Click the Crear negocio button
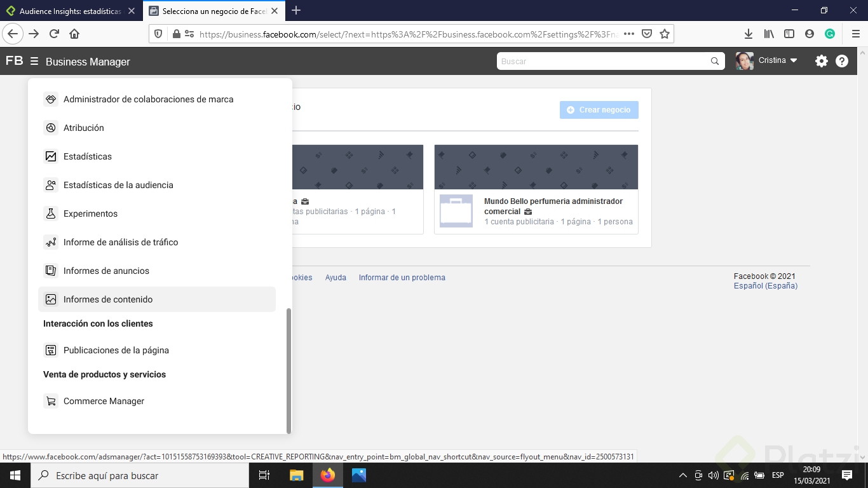This screenshot has width=868, height=488. tap(599, 110)
